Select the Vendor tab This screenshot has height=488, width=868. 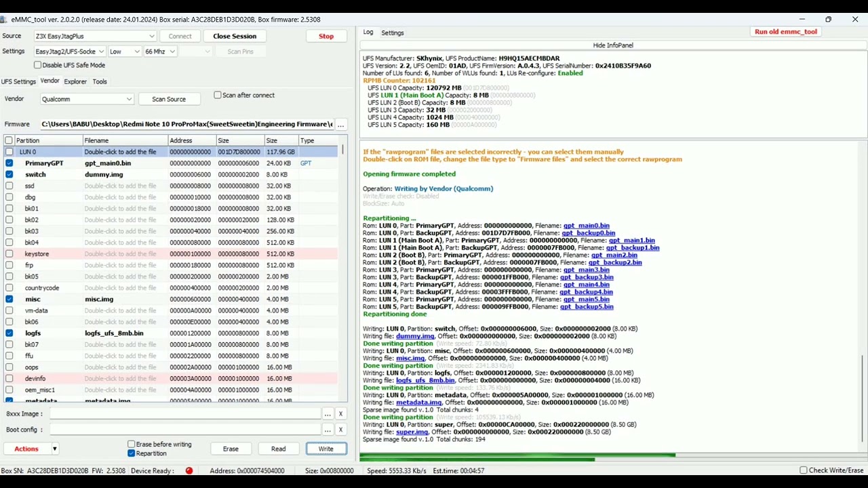point(50,81)
